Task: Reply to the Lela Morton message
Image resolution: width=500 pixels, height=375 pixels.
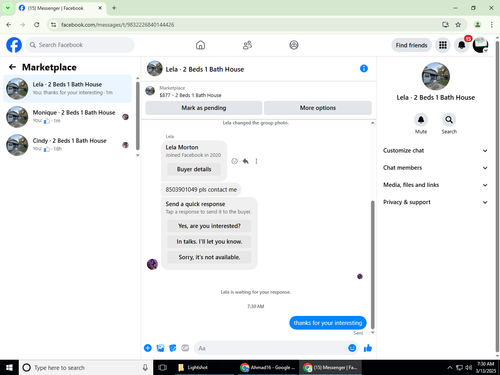Action: pos(245,161)
